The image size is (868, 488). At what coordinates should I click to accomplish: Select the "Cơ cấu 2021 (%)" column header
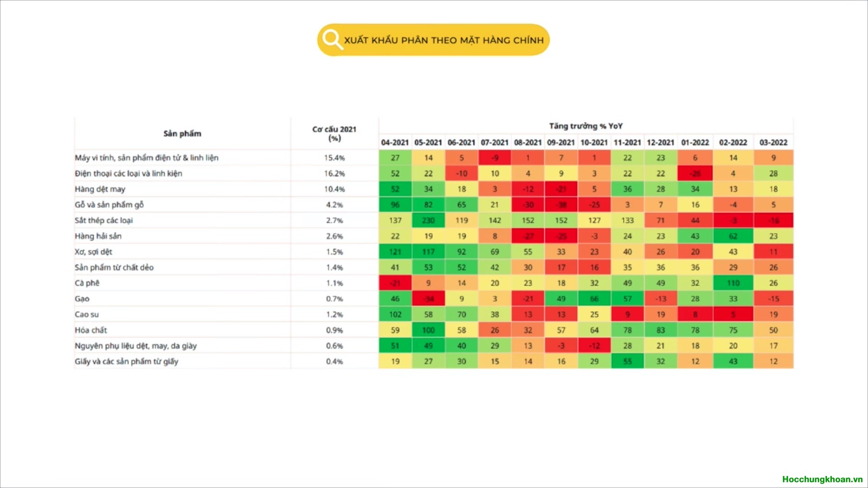click(x=335, y=134)
